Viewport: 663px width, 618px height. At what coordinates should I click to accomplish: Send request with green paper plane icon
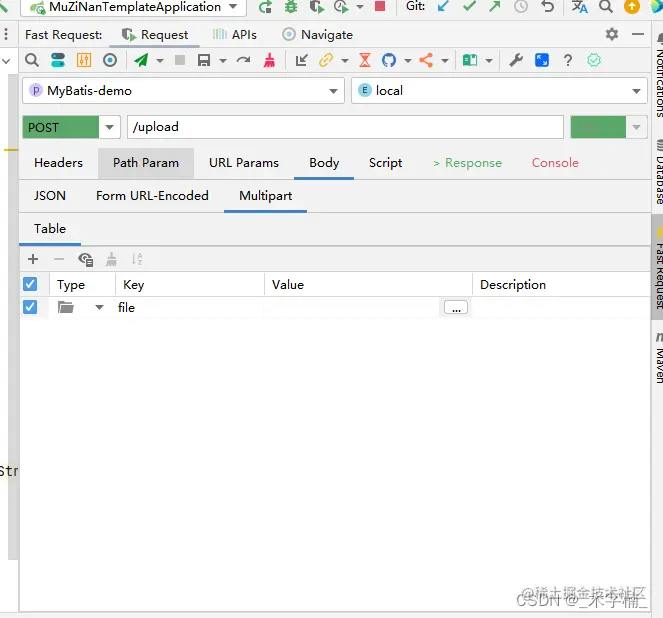point(141,60)
